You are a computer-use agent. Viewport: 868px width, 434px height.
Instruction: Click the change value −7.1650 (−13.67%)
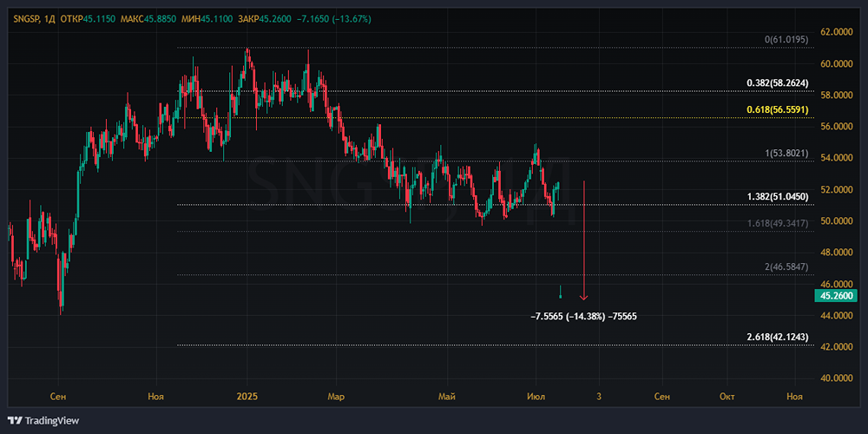pyautogui.click(x=334, y=19)
